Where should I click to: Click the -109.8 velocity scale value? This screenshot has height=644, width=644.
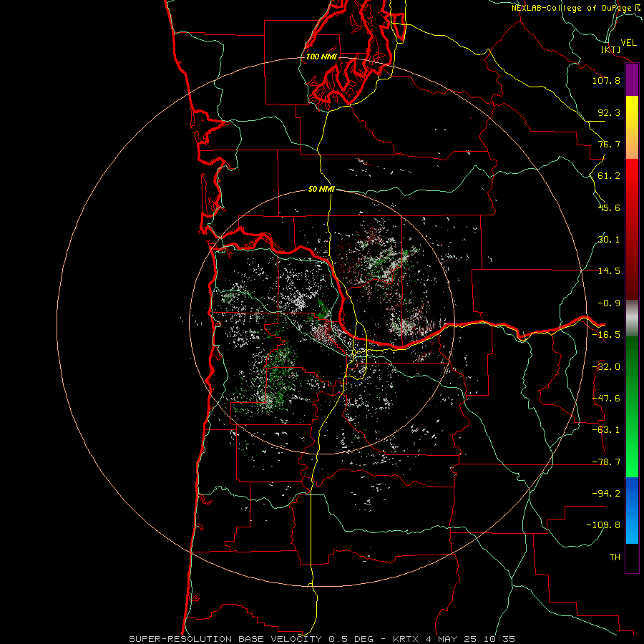pos(603,525)
